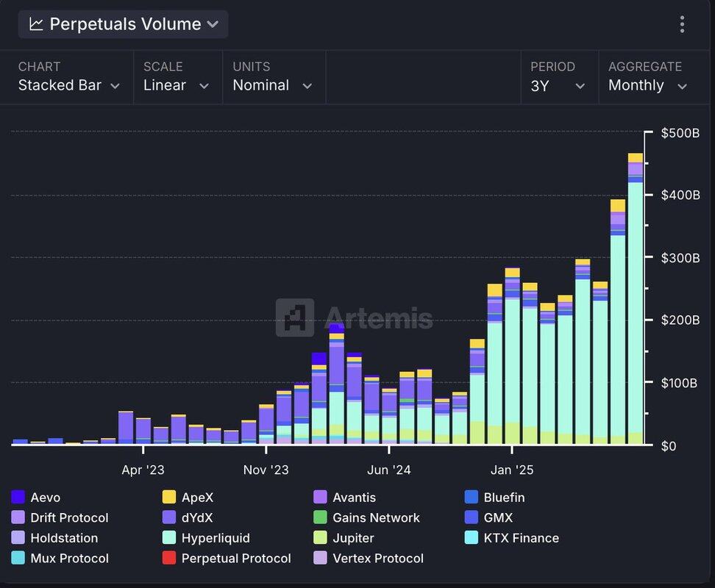The height and width of the screenshot is (588, 715).
Task: Click the Perpetual Protocol legend label
Action: pyautogui.click(x=236, y=559)
